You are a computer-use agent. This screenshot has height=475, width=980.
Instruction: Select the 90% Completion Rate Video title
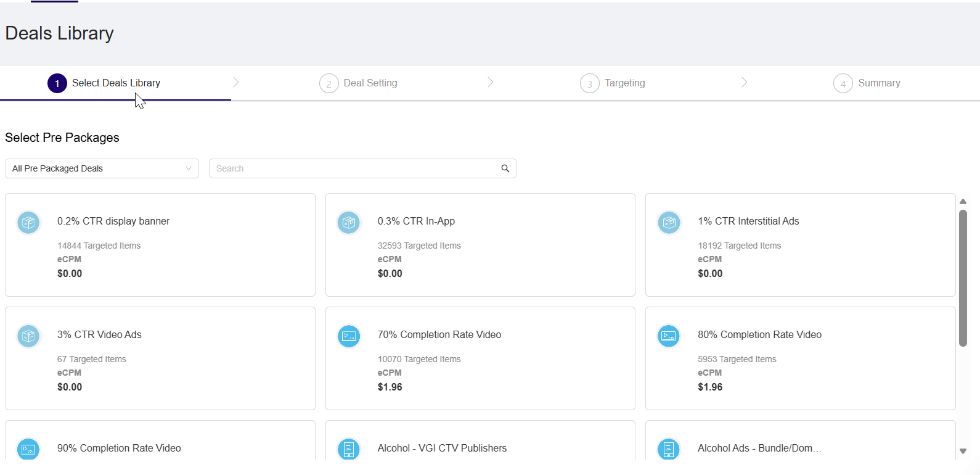[119, 448]
